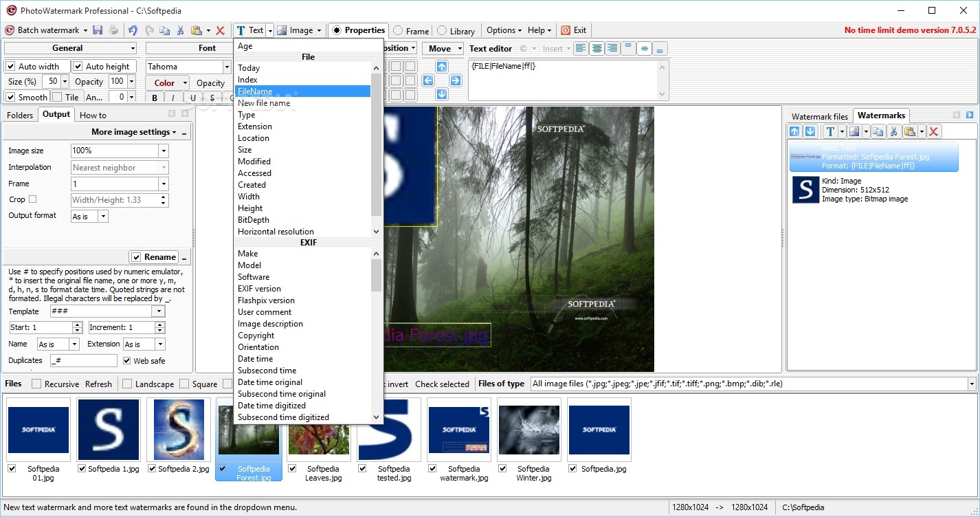The image size is (980, 517).
Task: Open the font name dropdown showing Tahoma
Action: coord(227,67)
